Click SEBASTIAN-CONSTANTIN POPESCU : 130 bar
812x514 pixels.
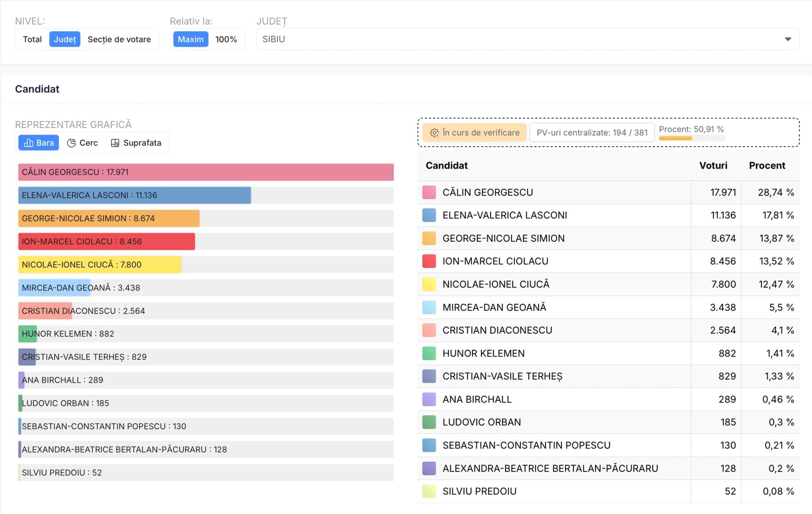(x=20, y=426)
